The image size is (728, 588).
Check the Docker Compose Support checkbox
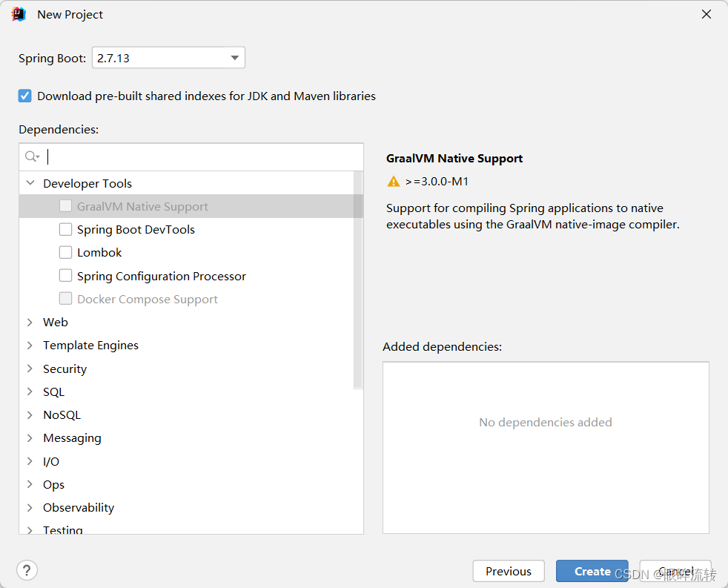coord(65,299)
